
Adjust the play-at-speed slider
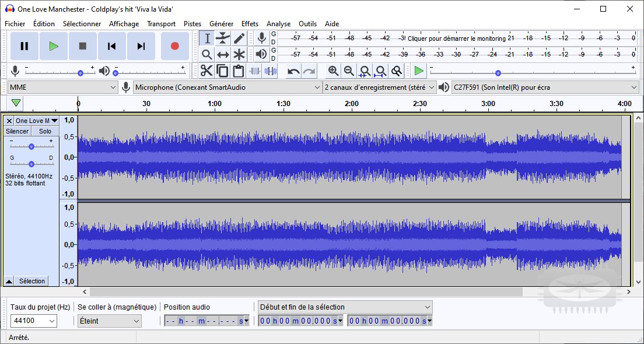click(x=498, y=73)
